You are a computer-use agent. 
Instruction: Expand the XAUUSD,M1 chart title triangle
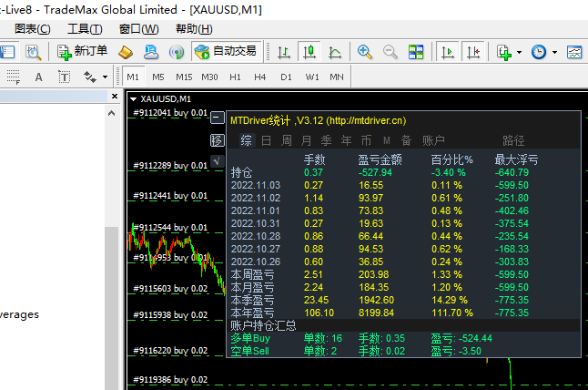(133, 99)
